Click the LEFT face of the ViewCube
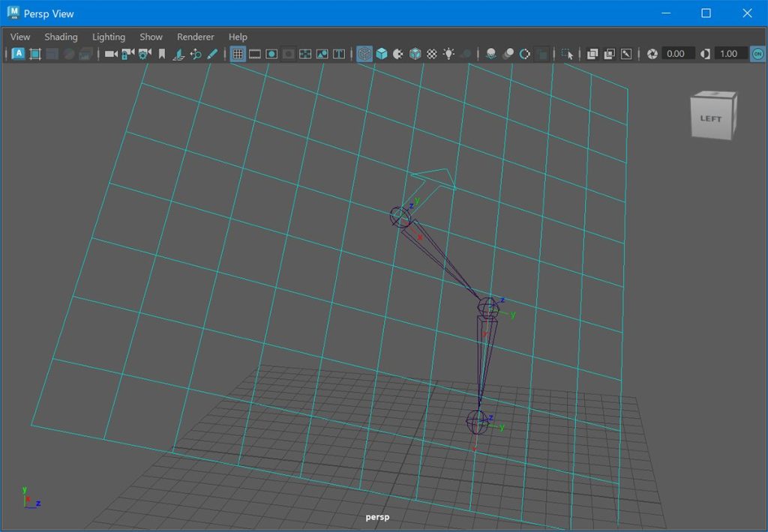The height and width of the screenshot is (532, 768). 711,118
